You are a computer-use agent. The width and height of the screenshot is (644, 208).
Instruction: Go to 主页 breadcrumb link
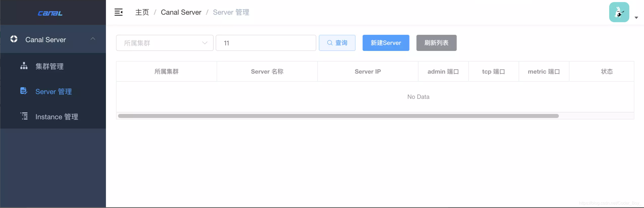[x=142, y=12]
